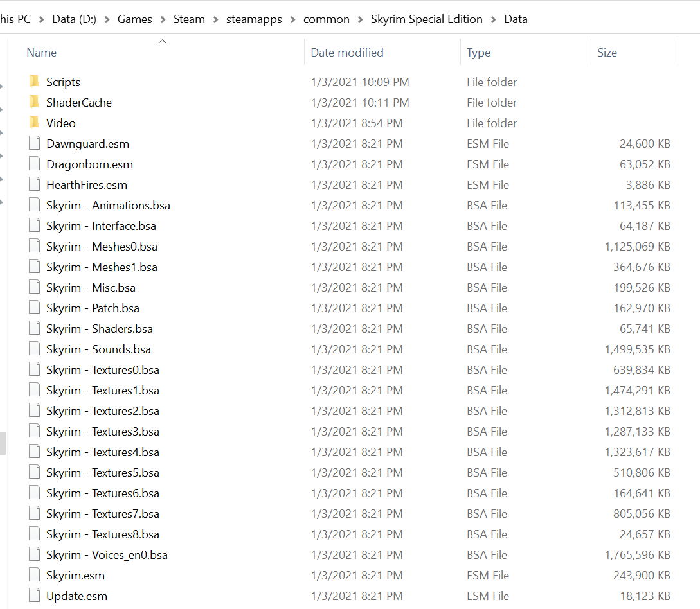Click the Skyrim - Animations.bsa file icon

[x=34, y=205]
